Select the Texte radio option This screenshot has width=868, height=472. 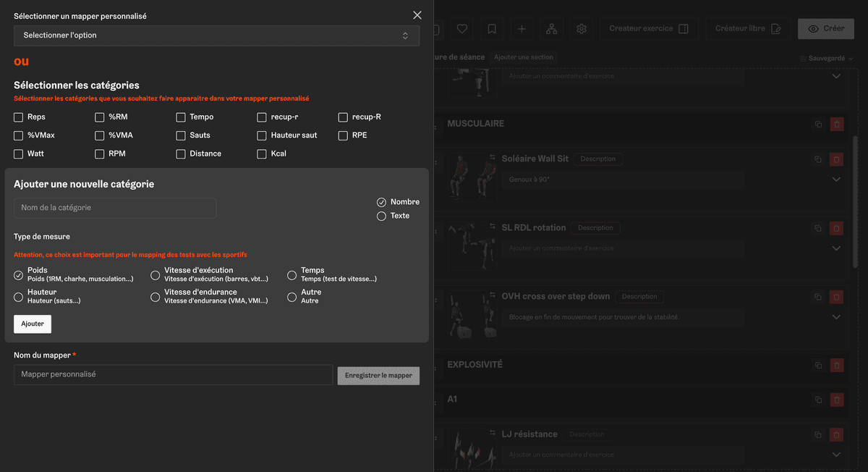pos(381,216)
